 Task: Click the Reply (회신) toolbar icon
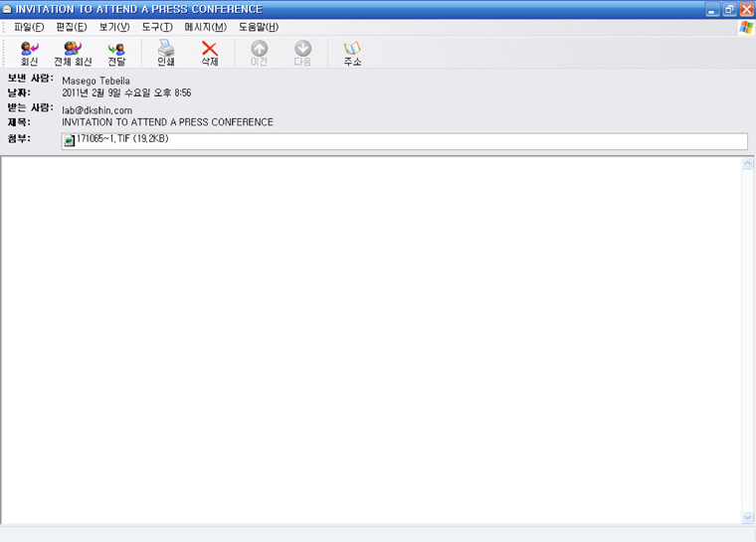(29, 53)
